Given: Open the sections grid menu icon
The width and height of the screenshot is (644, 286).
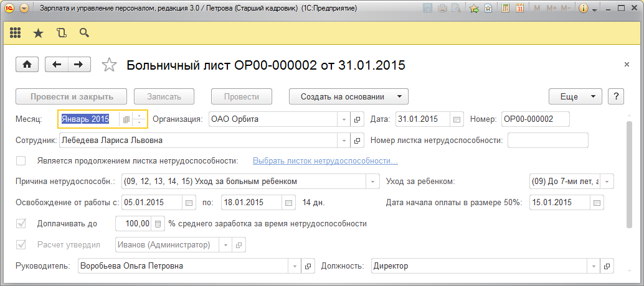Looking at the screenshot, I should pyautogui.click(x=15, y=33).
